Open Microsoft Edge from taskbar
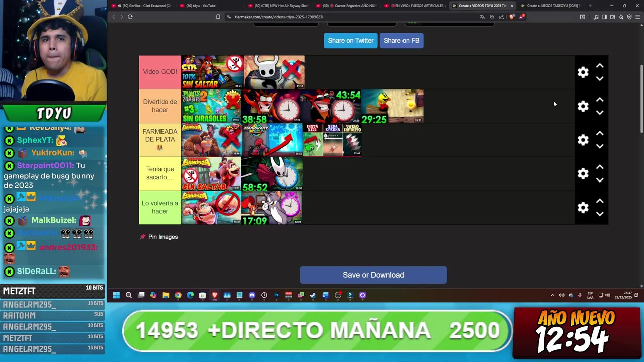This screenshot has width=644, height=362. (190, 295)
